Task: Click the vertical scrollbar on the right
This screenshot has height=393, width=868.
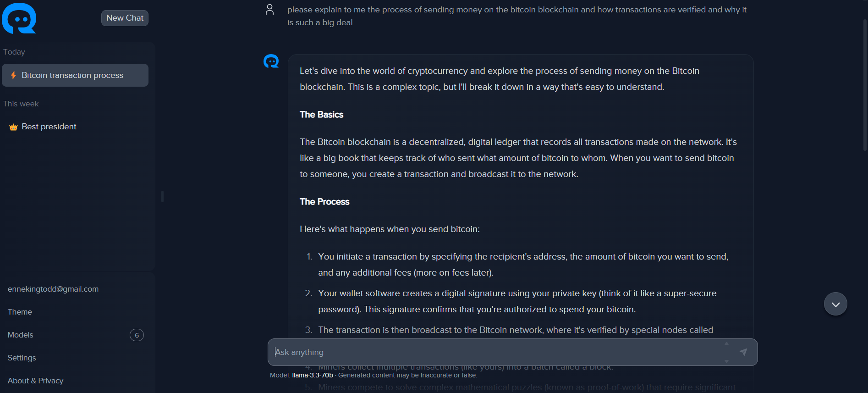Action: pos(865,85)
